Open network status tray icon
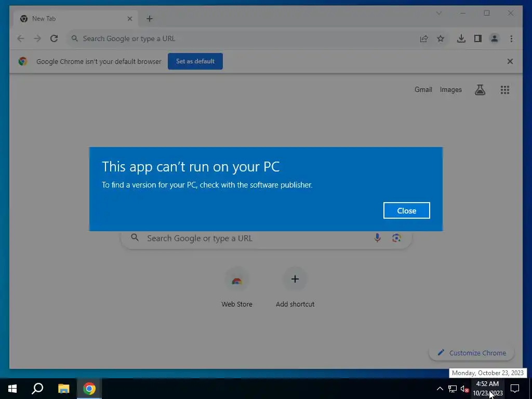The image size is (532, 399). tap(453, 389)
